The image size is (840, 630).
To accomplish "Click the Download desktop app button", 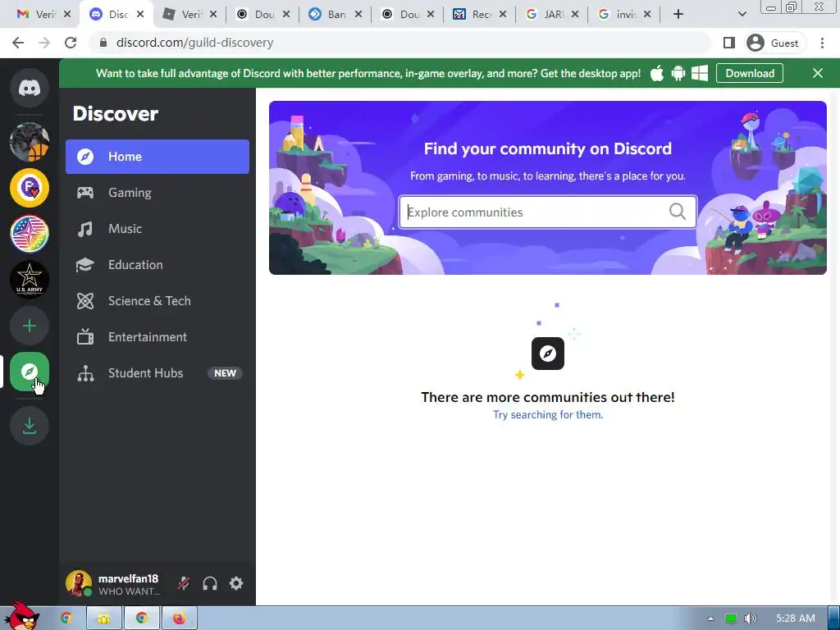I will pos(750,73).
